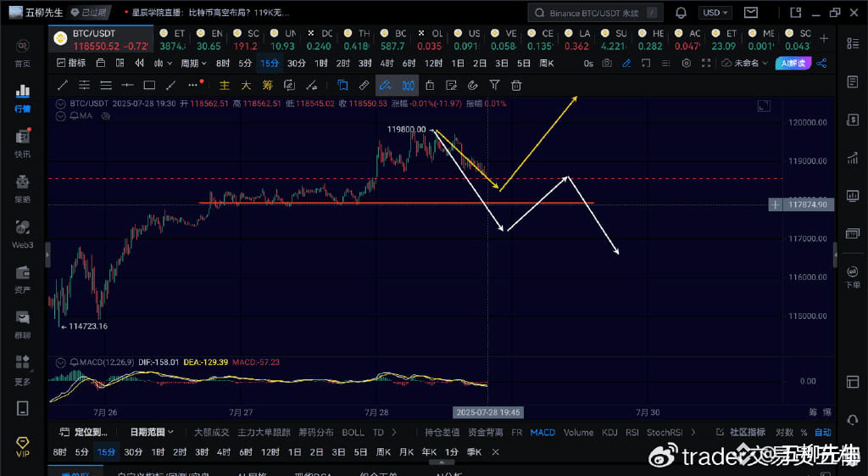Open the 社区指标 community indicators link

741,432
